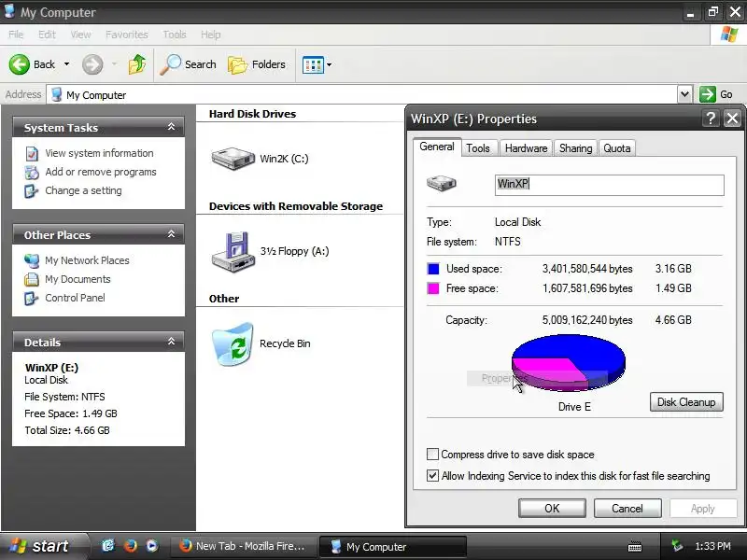Image resolution: width=747 pixels, height=560 pixels.
Task: Collapse the Other Places panel
Action: coord(171,234)
